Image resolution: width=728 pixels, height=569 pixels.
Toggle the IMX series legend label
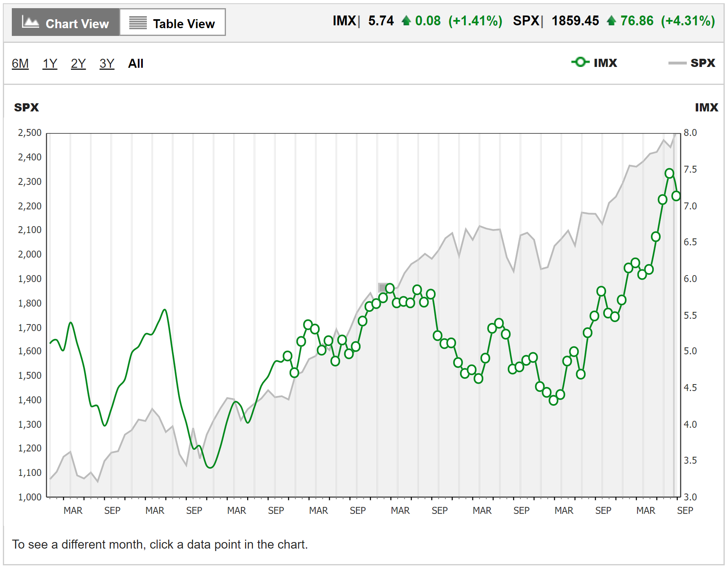[x=605, y=63]
